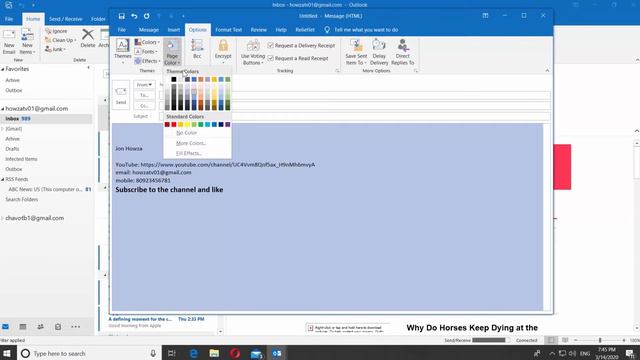Screen dimensions: 640x360
Task: Select the Drafts folder
Action: (12, 149)
